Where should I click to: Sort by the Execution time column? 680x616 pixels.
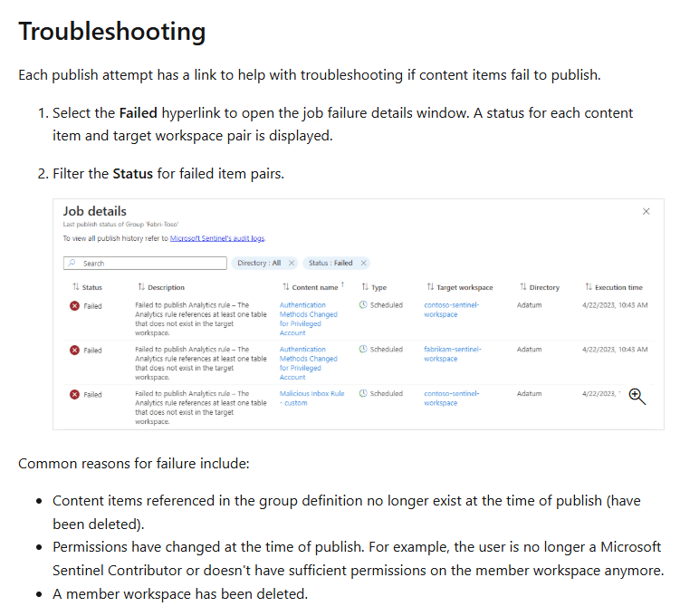[x=614, y=287]
